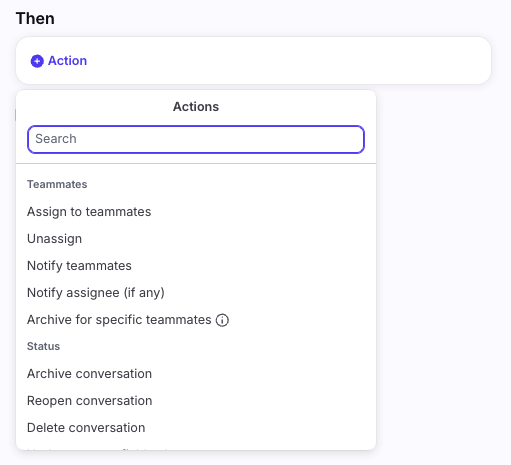Click the Status section header

tap(43, 346)
